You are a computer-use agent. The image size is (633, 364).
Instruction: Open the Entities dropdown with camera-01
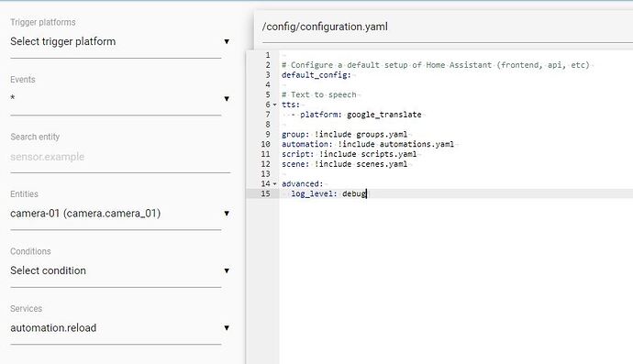click(120, 214)
